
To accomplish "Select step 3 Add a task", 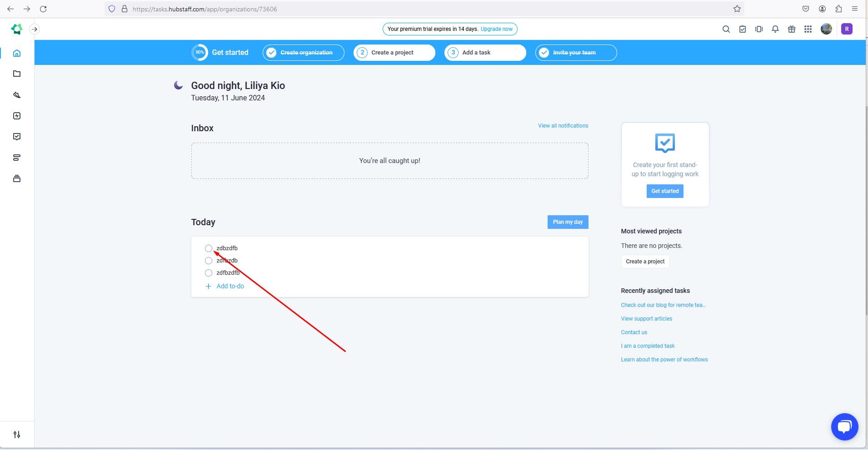I will pos(485,53).
